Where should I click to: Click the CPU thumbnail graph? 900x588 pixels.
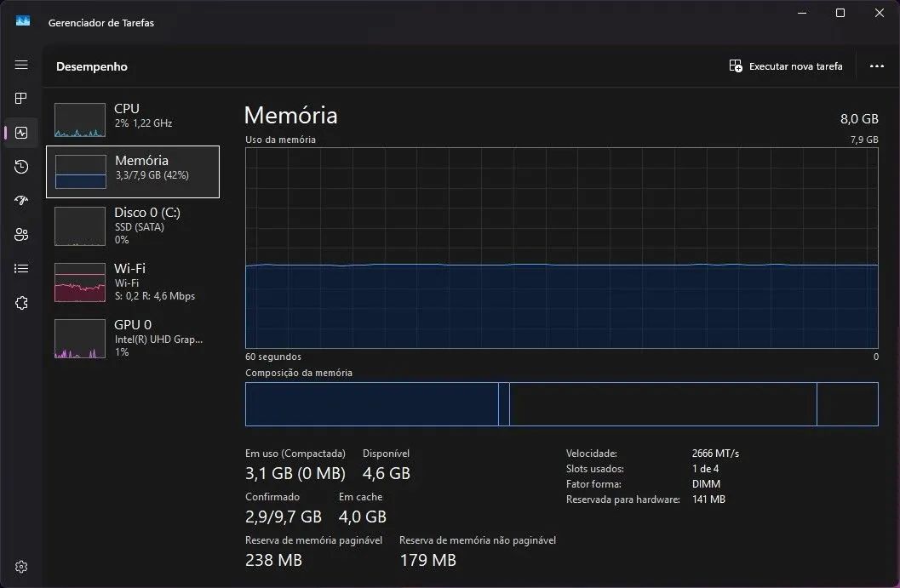click(x=79, y=119)
